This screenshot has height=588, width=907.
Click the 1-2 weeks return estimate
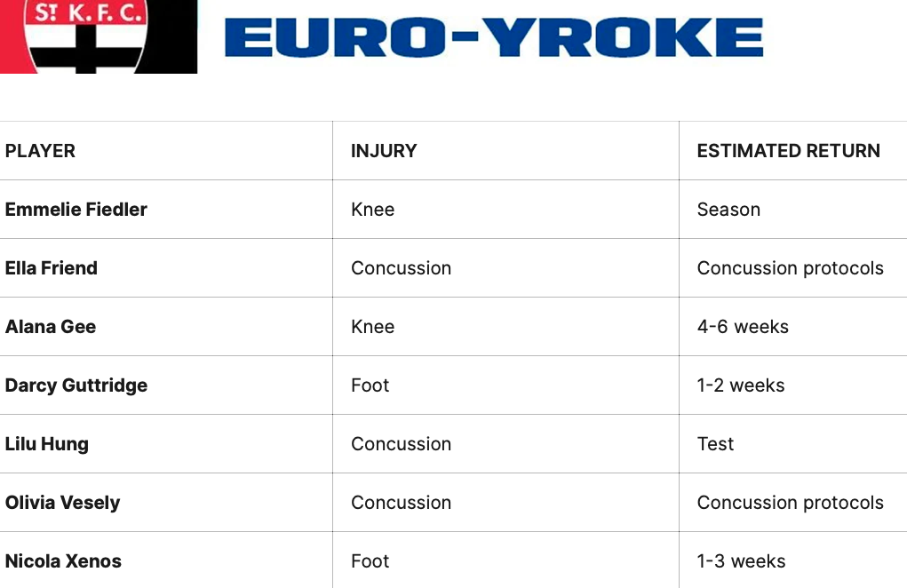pyautogui.click(x=741, y=385)
